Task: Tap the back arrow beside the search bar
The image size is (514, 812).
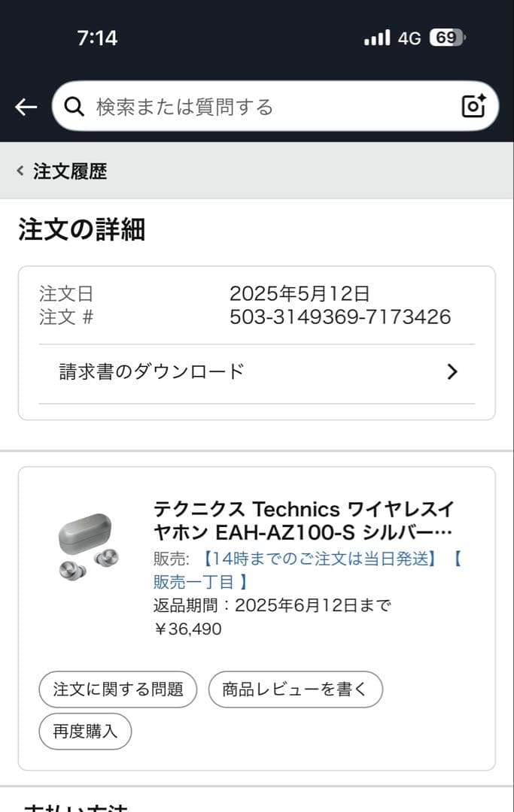Action: (x=26, y=106)
